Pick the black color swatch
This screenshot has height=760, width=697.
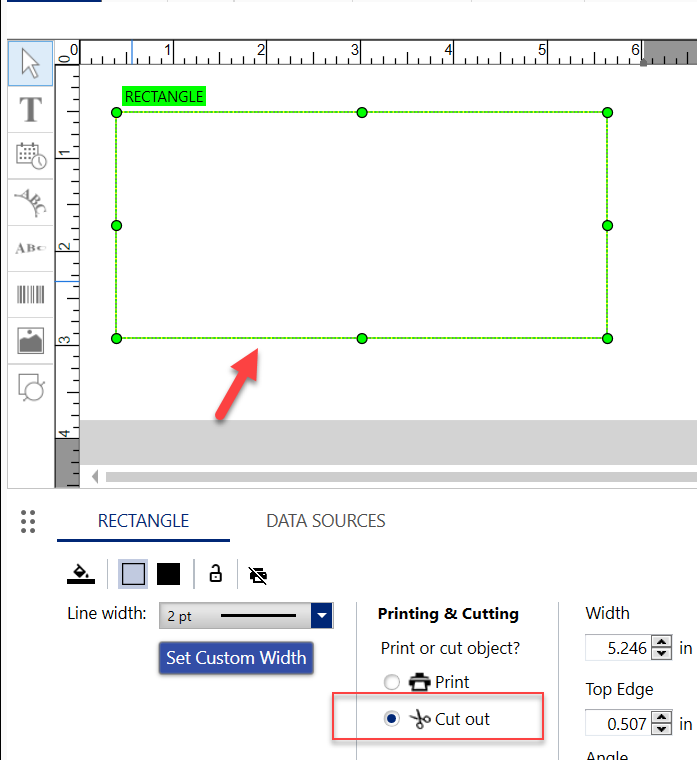click(x=168, y=574)
